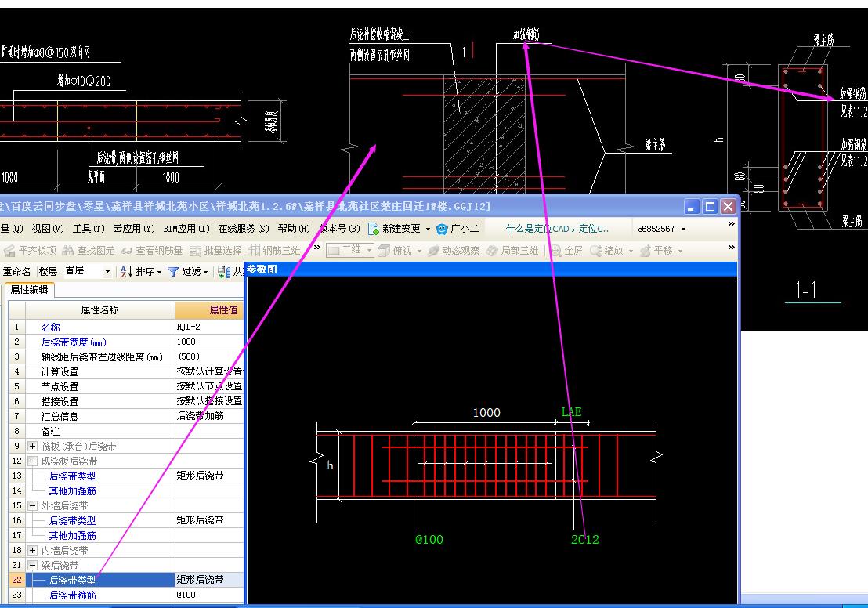
Task: Click the 备注 property row
Action: click(100, 431)
